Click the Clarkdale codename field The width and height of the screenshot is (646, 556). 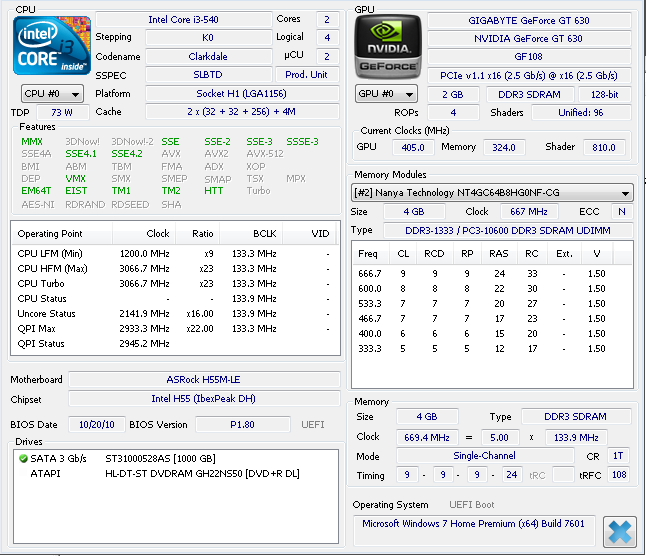pos(208,56)
